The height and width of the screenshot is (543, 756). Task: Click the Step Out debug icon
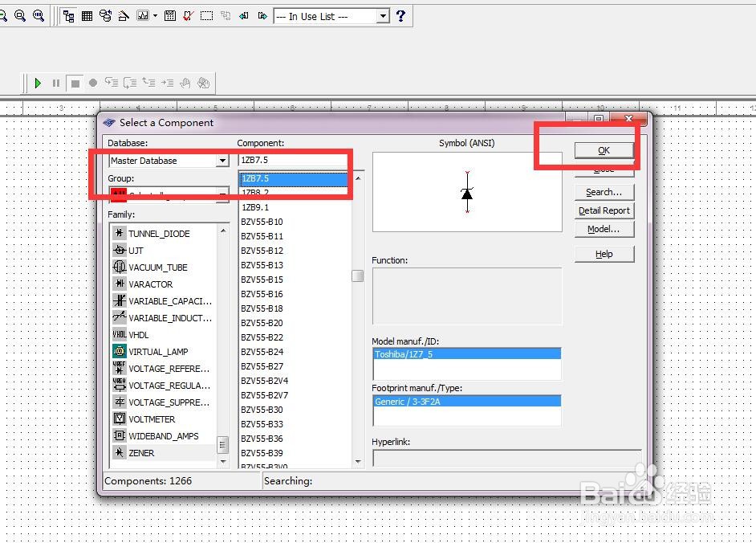tap(148, 83)
